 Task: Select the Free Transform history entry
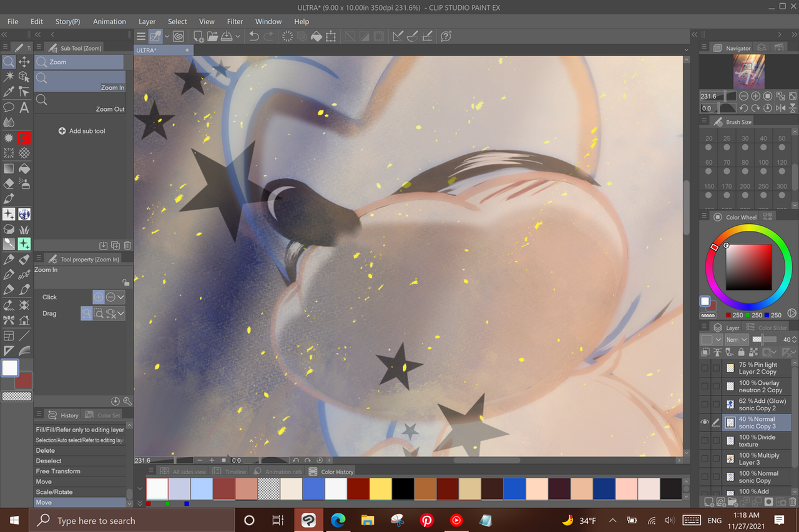coord(80,471)
